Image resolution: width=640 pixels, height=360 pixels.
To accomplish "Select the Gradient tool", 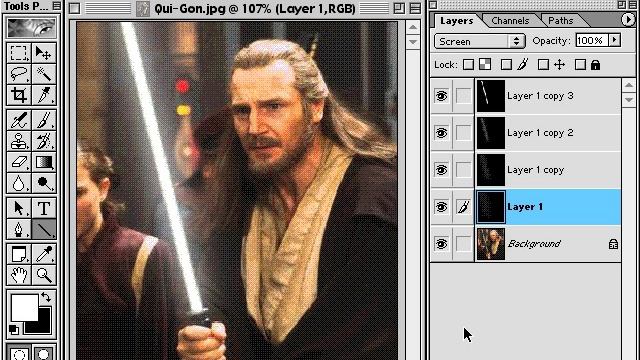I will [44, 162].
